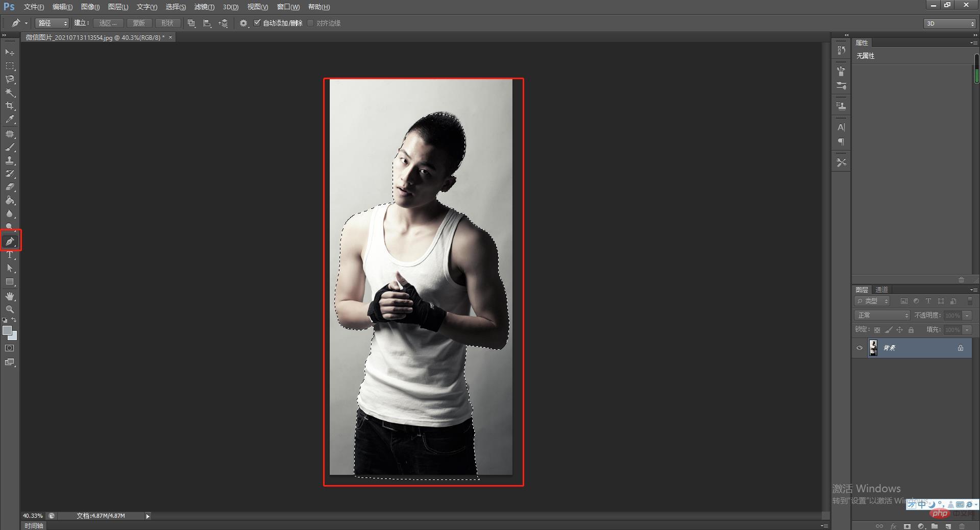This screenshot has height=530, width=980.
Task: Open the 选择(S) menu
Action: pyautogui.click(x=176, y=7)
